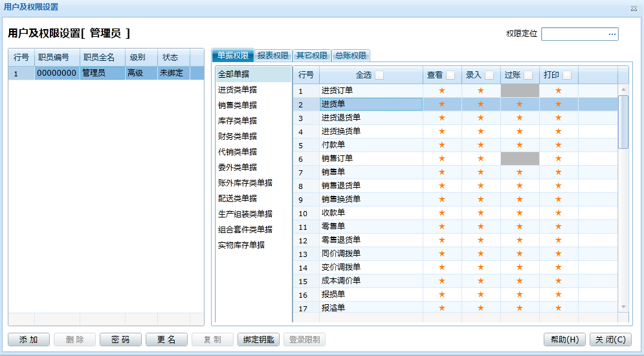Image resolution: width=644 pixels, height=356 pixels.
Task: Click the 录入 star for 付款单 row
Action: tap(481, 145)
